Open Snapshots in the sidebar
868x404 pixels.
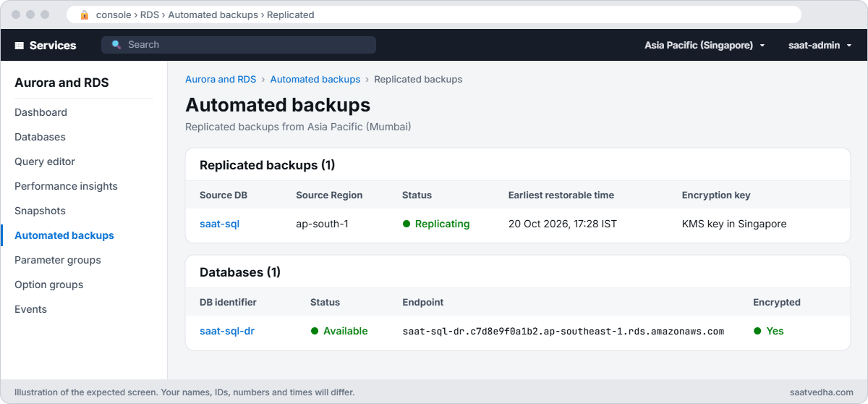coord(40,211)
